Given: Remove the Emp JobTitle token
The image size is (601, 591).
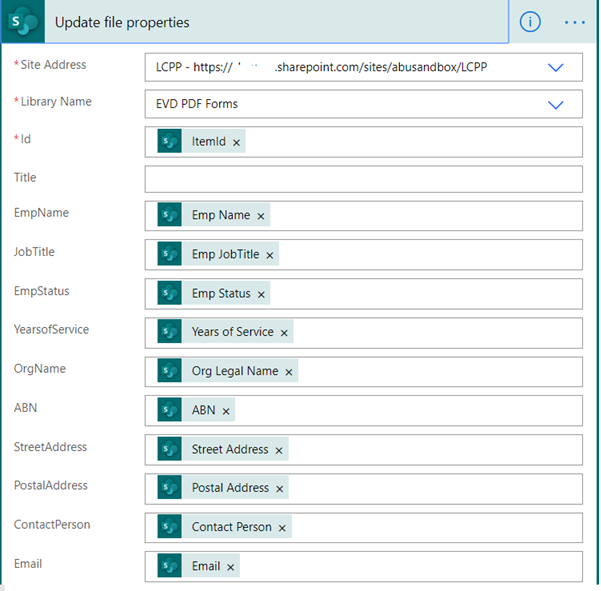Looking at the screenshot, I should [270, 256].
